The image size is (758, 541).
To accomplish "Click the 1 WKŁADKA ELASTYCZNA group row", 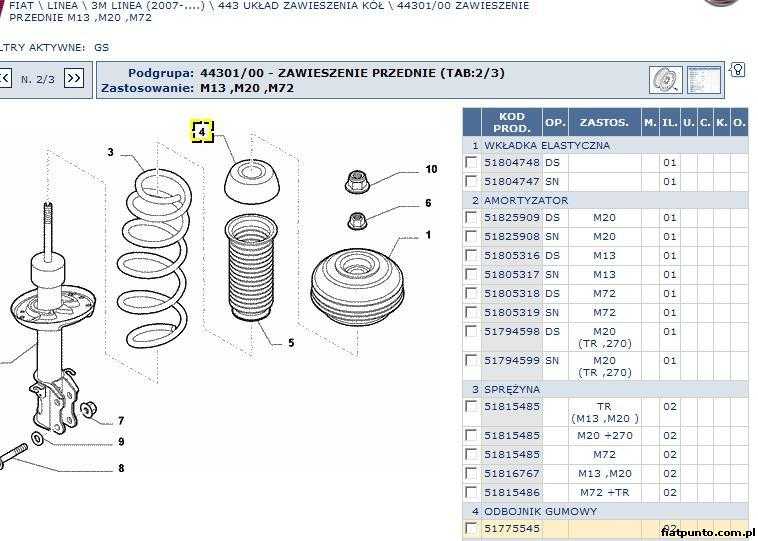I will point(605,145).
